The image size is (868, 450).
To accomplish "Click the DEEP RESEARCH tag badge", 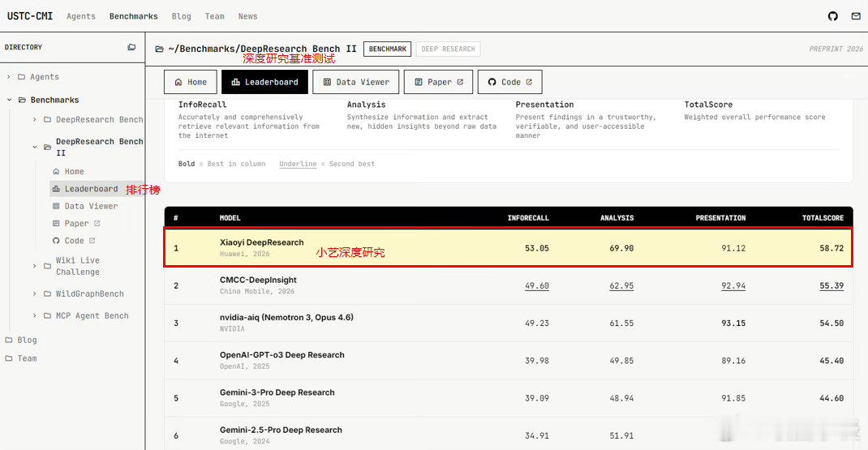I will tap(449, 49).
